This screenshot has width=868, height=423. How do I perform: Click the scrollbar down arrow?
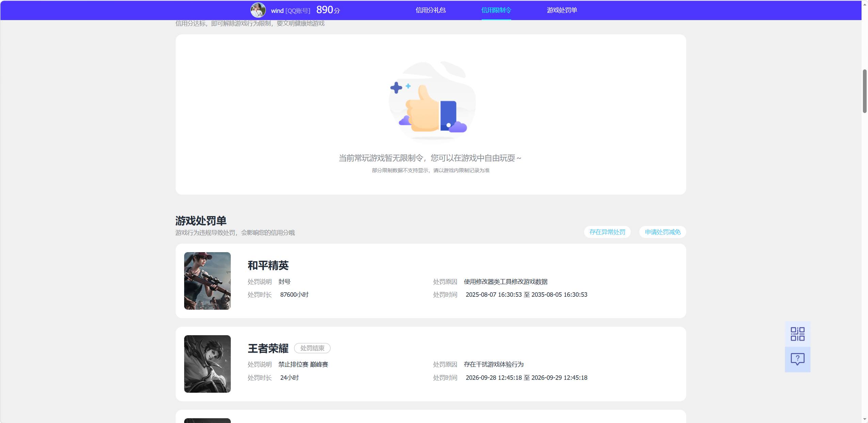coord(865,419)
